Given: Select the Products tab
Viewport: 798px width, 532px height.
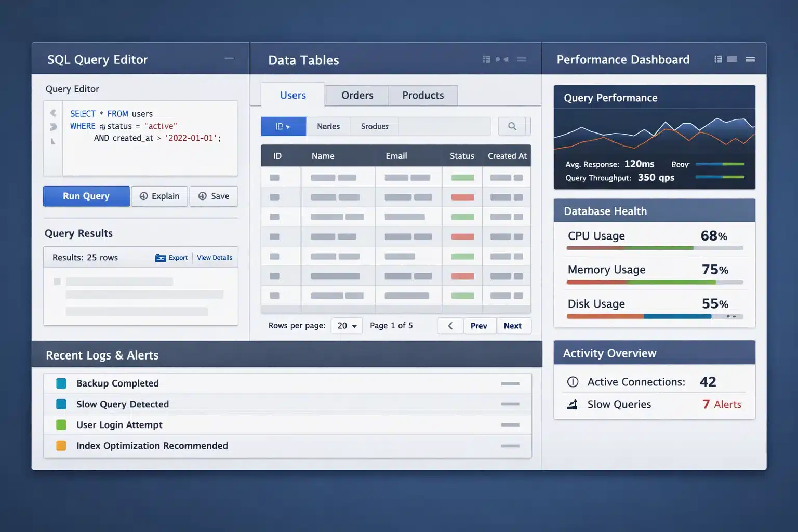Looking at the screenshot, I should pos(422,95).
